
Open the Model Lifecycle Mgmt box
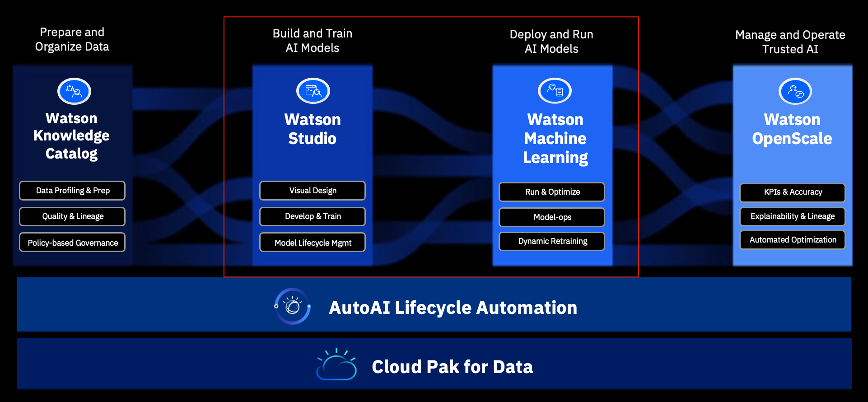point(313,242)
